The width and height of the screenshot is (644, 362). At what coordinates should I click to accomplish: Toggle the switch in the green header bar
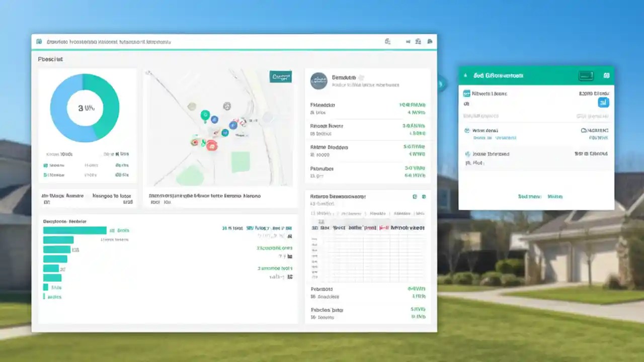[586, 75]
